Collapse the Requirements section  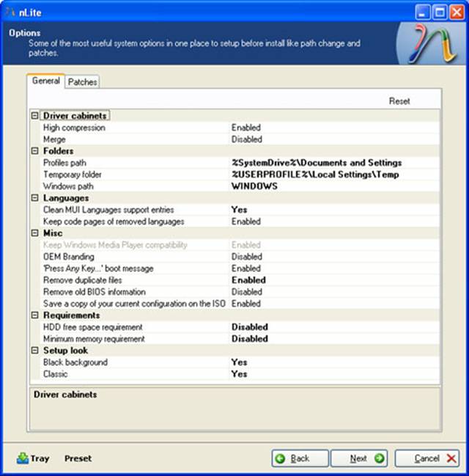[34, 315]
